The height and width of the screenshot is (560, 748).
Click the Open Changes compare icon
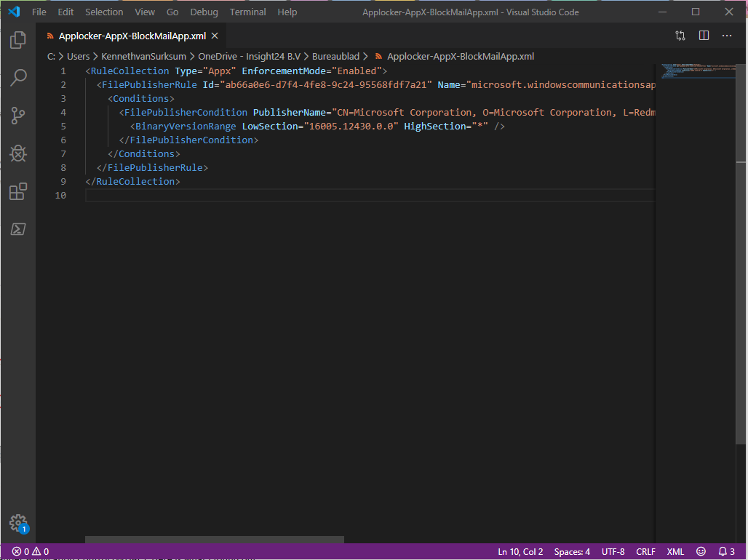(680, 36)
